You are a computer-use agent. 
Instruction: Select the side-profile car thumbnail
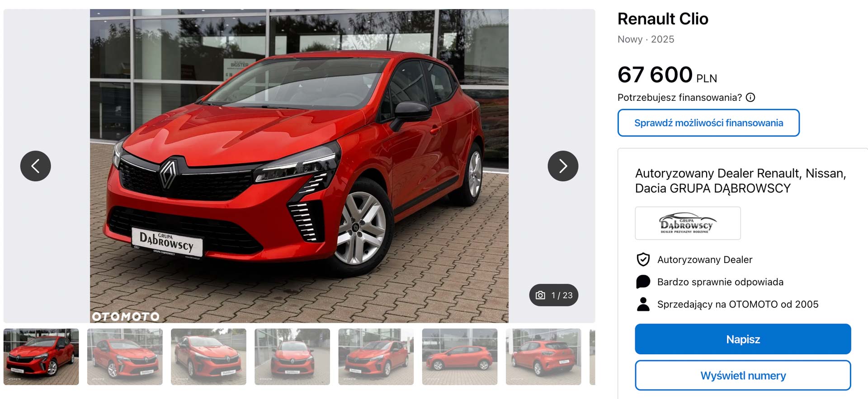[x=460, y=357]
